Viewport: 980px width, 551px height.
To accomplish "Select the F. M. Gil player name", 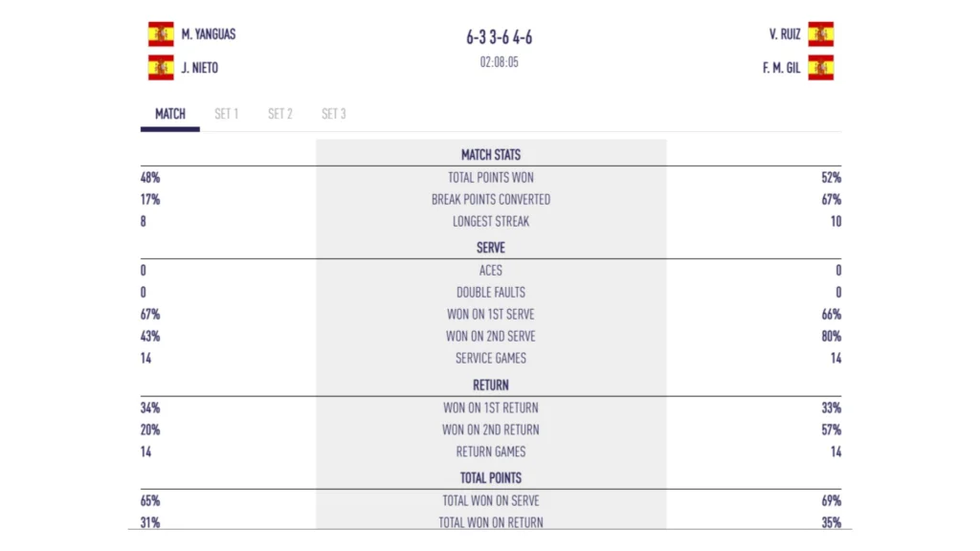I will tap(780, 68).
